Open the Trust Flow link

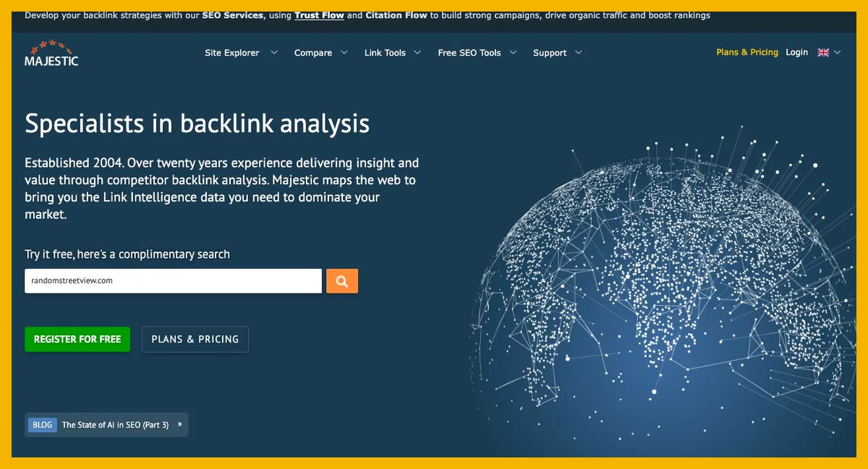tap(319, 15)
